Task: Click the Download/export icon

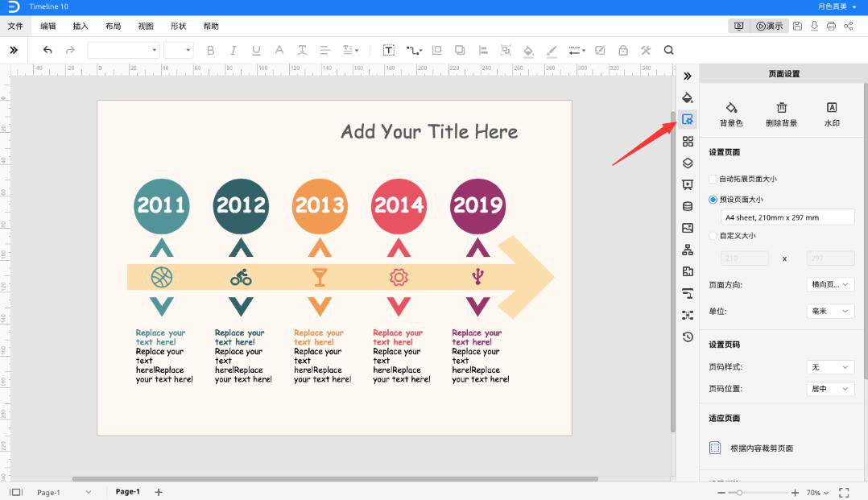Action: tap(814, 26)
